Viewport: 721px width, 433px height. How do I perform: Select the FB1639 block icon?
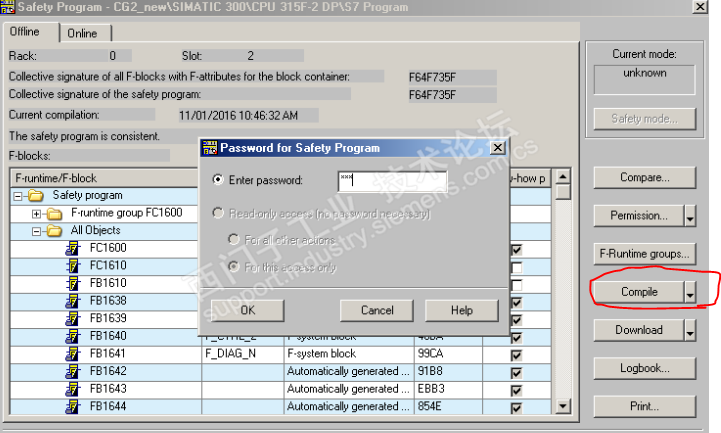(73, 319)
